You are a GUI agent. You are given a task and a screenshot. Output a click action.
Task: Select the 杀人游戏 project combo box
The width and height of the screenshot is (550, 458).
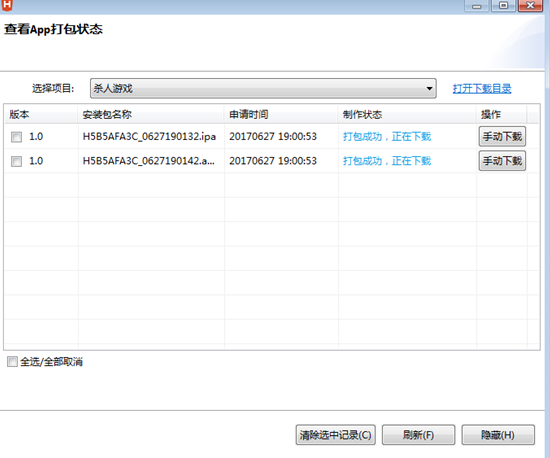(263, 88)
